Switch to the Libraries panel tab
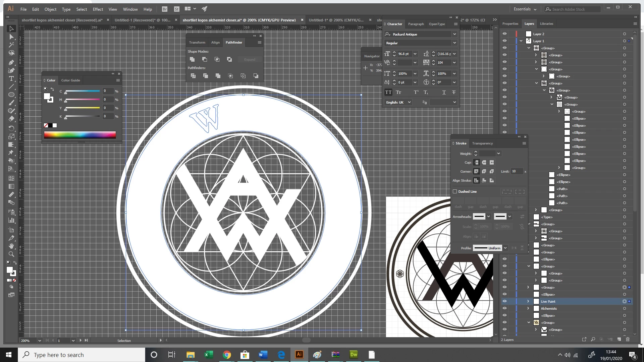This screenshot has width=644, height=362. tap(546, 23)
